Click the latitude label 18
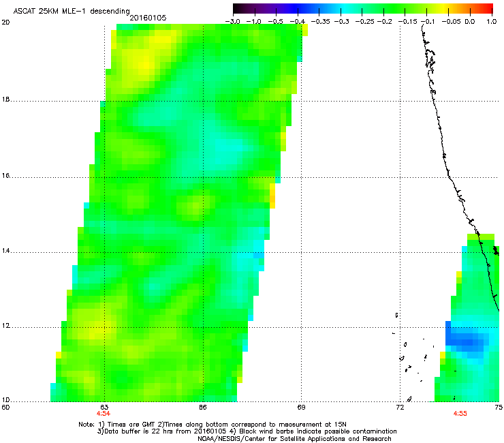 [5, 100]
